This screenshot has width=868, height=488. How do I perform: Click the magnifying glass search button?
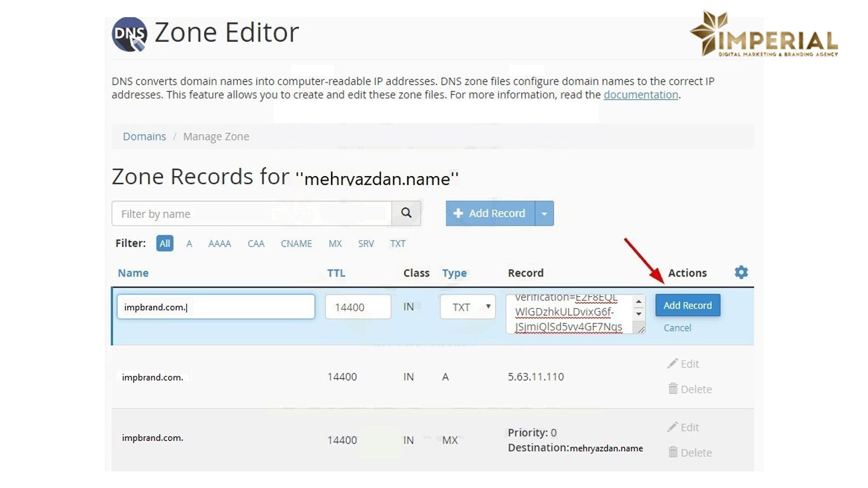(407, 213)
